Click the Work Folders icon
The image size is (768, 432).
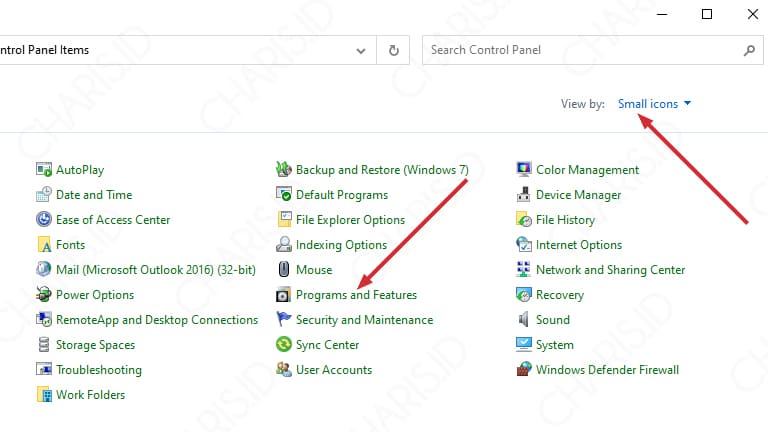click(x=44, y=395)
